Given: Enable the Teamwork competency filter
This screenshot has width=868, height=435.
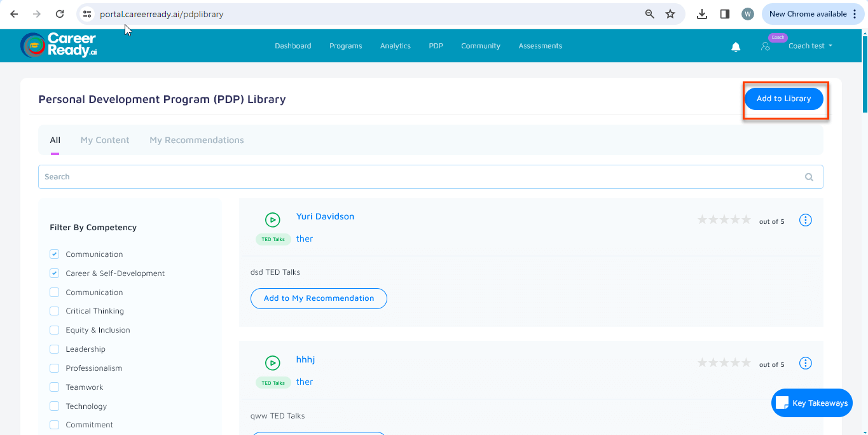Looking at the screenshot, I should (54, 387).
